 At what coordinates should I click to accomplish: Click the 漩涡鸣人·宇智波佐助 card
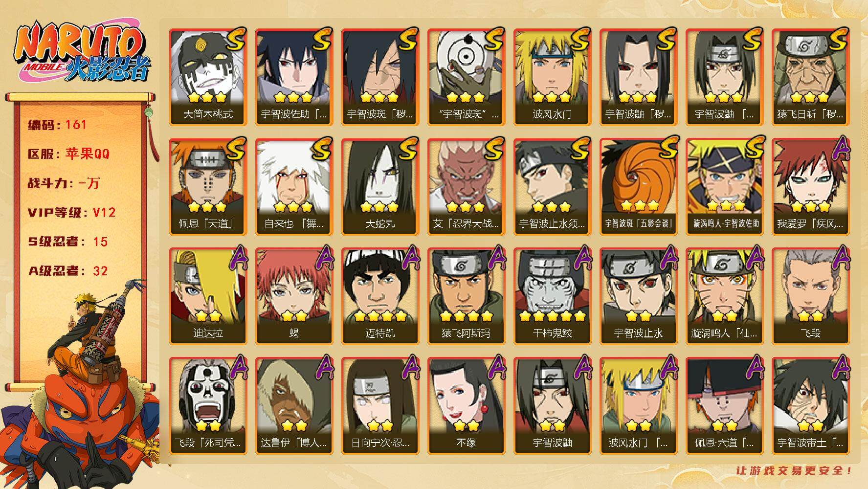724,187
